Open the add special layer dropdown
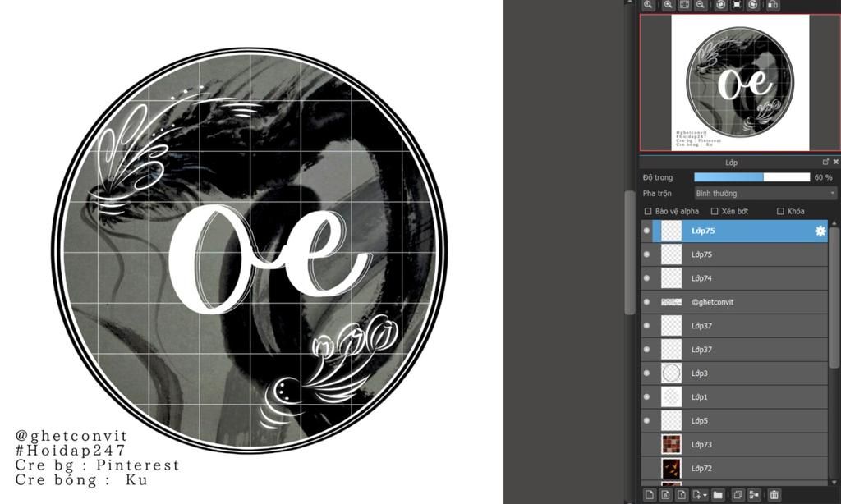This screenshot has width=841, height=504. (700, 494)
